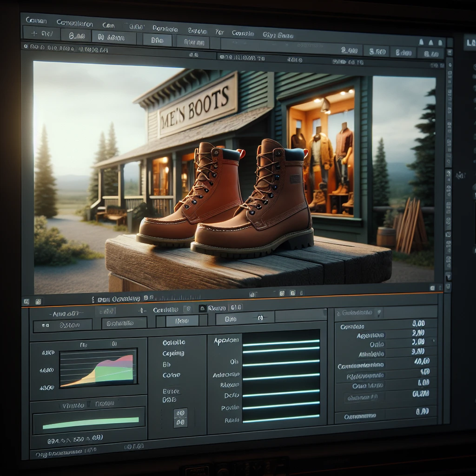Click the plus button in the top-left toolbar
Screen dimensions: 476x476
(x=41, y=33)
